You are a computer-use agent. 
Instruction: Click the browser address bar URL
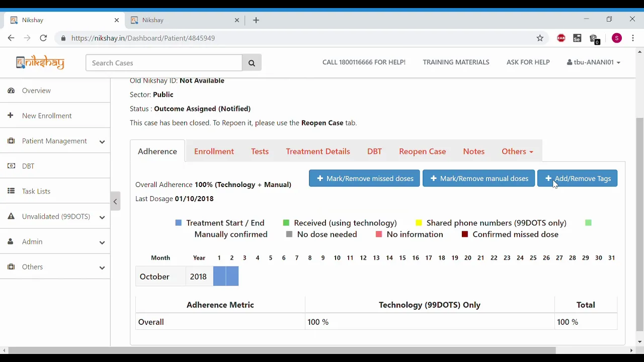click(143, 38)
